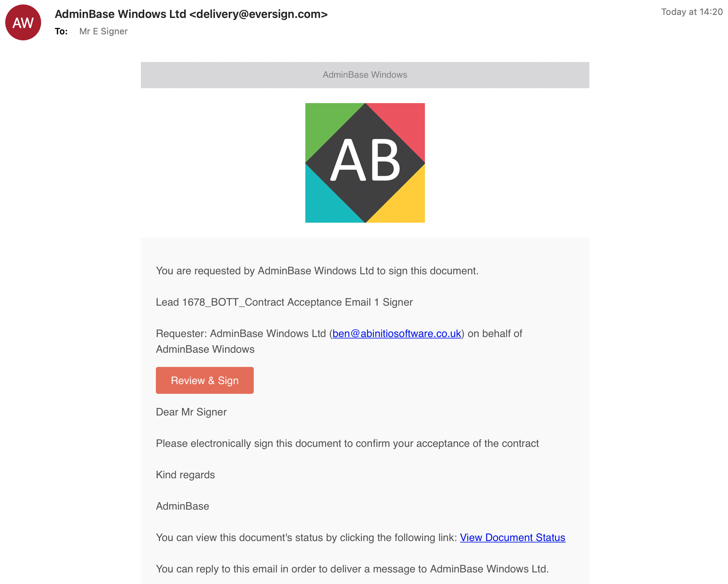This screenshot has width=728, height=584.
Task: Open the ben@abinitiosoftware.co.uk email link
Action: coord(397,333)
